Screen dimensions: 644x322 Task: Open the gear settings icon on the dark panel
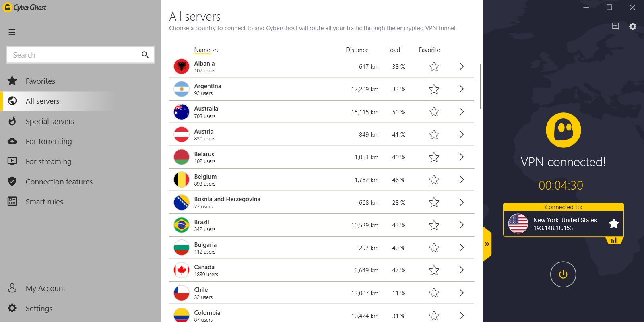click(x=633, y=26)
